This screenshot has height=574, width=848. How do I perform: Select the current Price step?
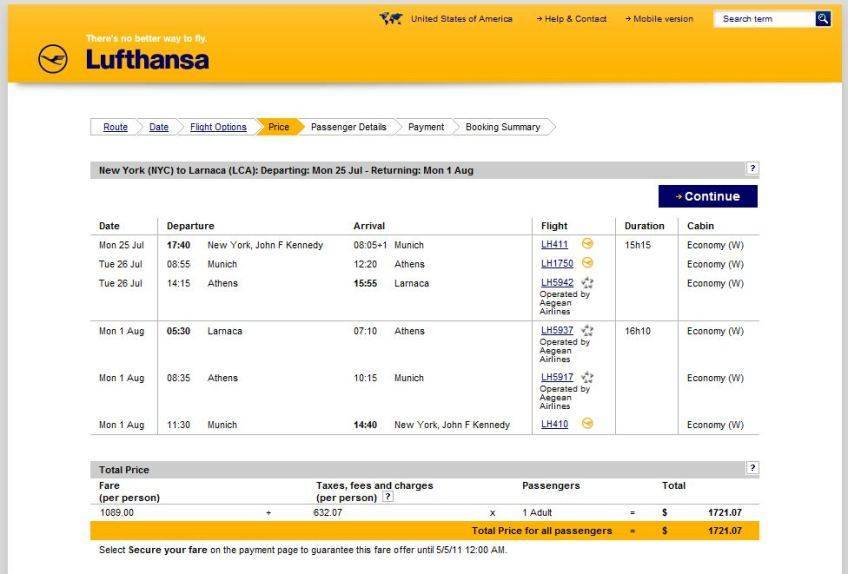279,127
